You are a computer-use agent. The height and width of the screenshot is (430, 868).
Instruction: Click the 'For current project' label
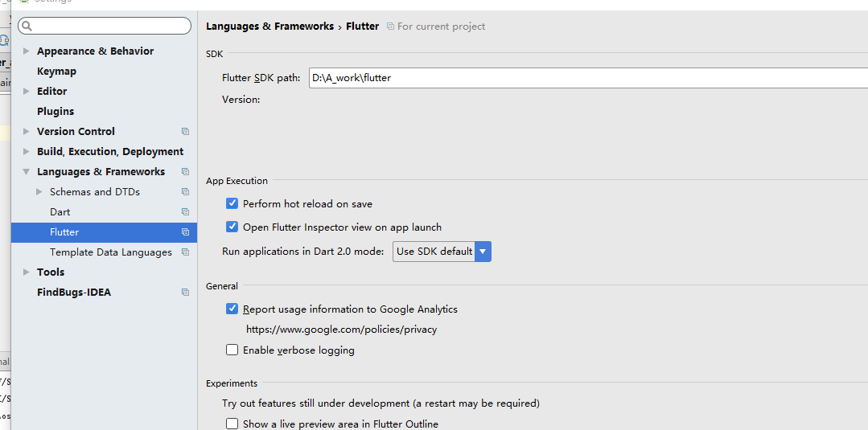[x=441, y=27]
